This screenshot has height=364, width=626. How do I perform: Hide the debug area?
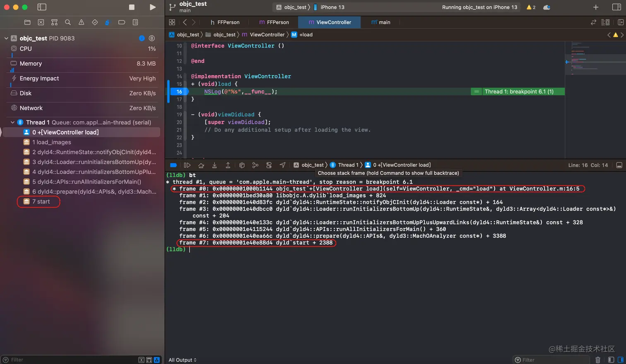coord(619,165)
